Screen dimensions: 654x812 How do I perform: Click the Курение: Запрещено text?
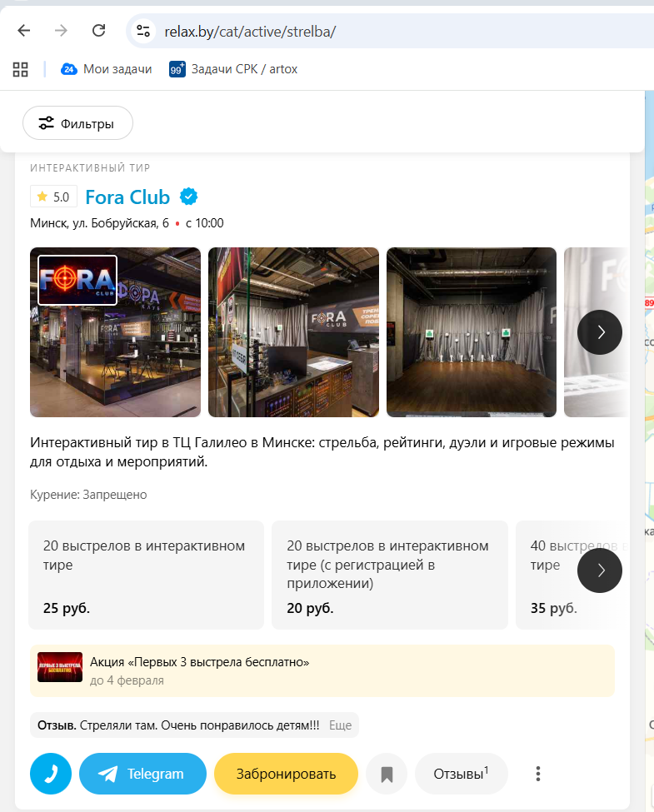click(88, 495)
